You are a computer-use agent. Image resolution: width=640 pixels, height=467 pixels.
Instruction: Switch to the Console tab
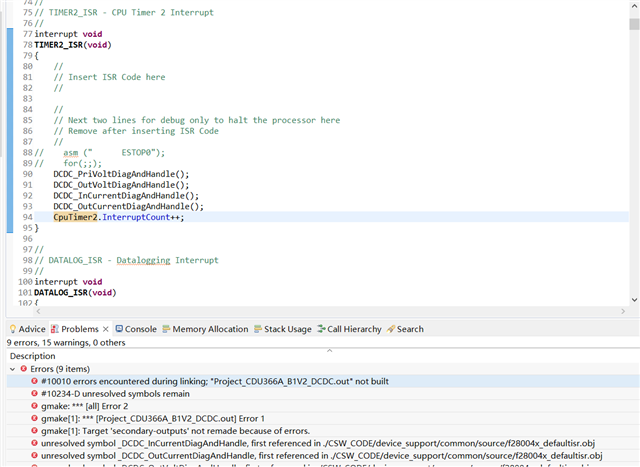[136, 329]
